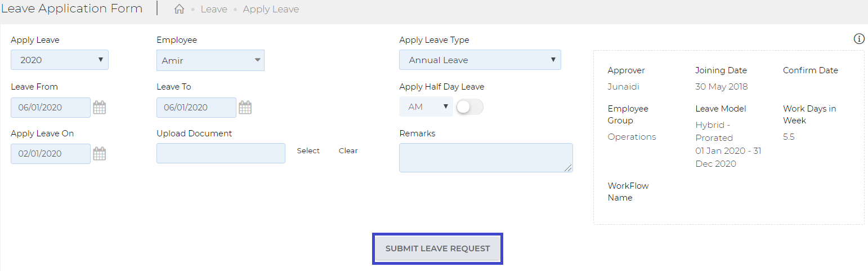Viewport: 868px width, 271px height.
Task: Open the Apply Leave On calendar icon
Action: click(100, 153)
